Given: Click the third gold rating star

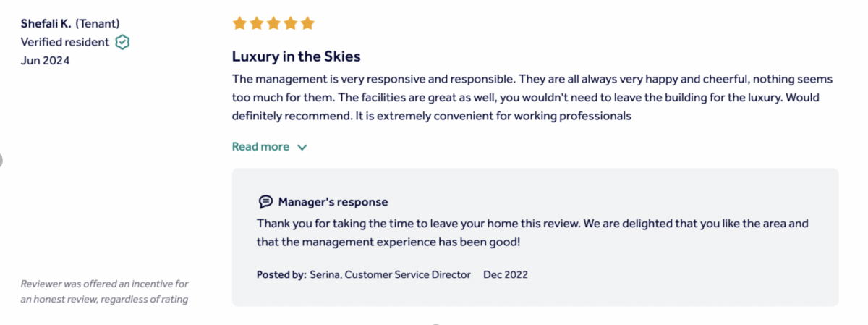Looking at the screenshot, I should pyautogui.click(x=273, y=23).
